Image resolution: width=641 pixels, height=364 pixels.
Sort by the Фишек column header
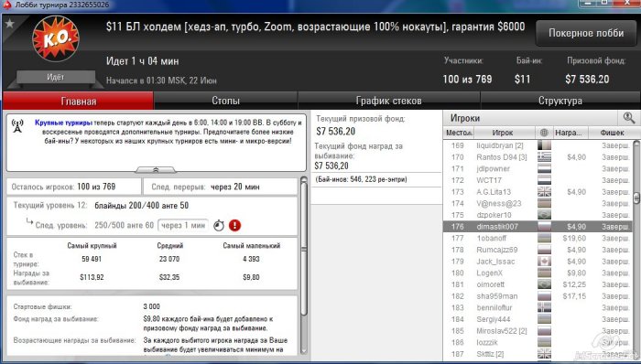(x=612, y=133)
